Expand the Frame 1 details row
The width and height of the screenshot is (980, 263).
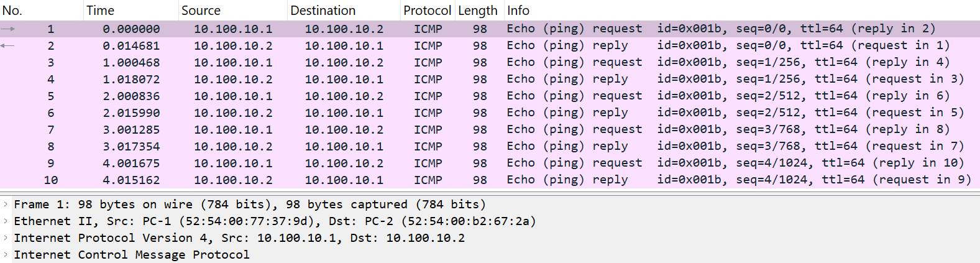[x=6, y=205]
